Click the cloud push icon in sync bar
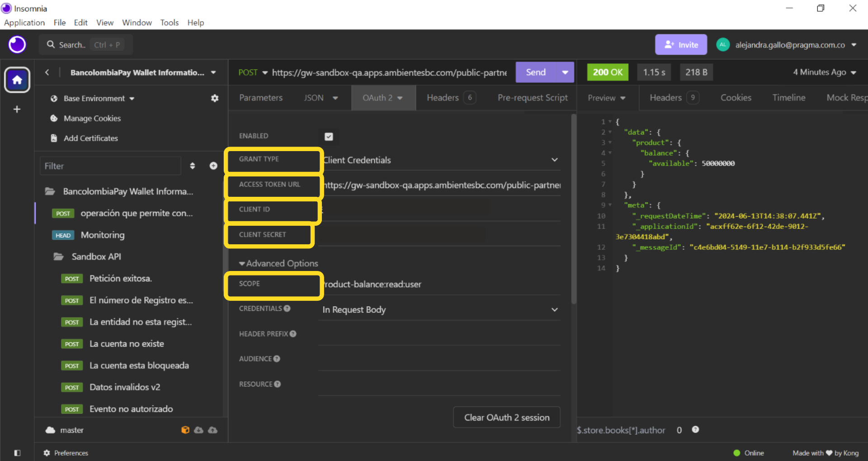 click(212, 430)
